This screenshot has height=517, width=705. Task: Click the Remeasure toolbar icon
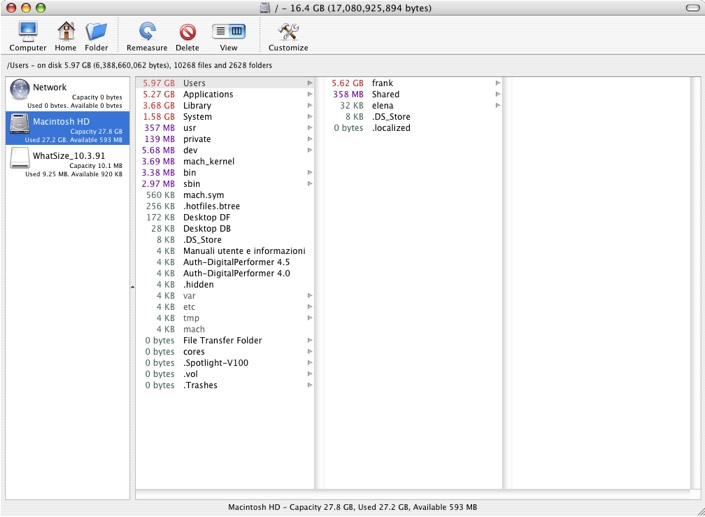pos(147,31)
